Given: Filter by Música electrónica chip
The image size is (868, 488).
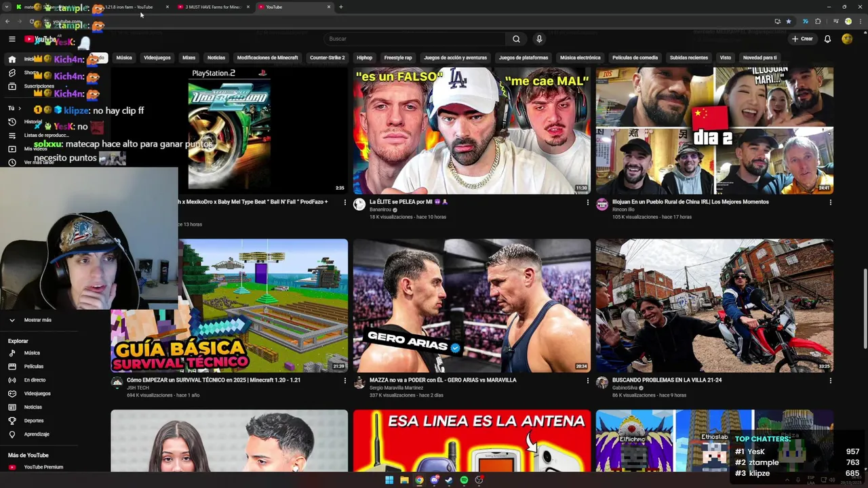Looking at the screenshot, I should (580, 58).
